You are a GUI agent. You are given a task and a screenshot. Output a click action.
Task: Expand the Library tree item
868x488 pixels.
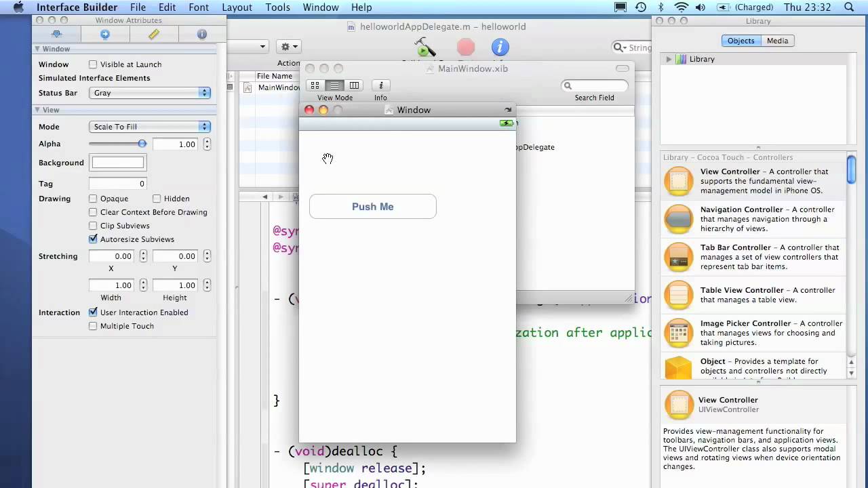coord(669,59)
